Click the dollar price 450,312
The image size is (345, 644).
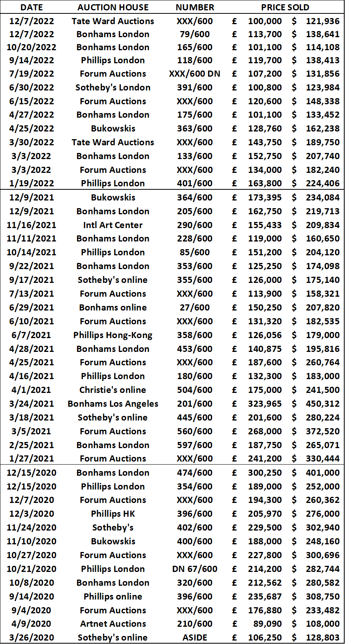tap(323, 404)
